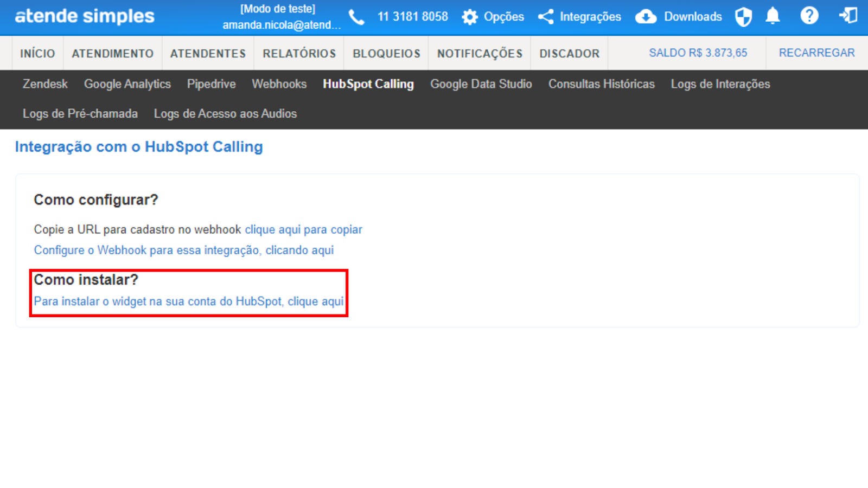Click the help question mark icon

(809, 16)
